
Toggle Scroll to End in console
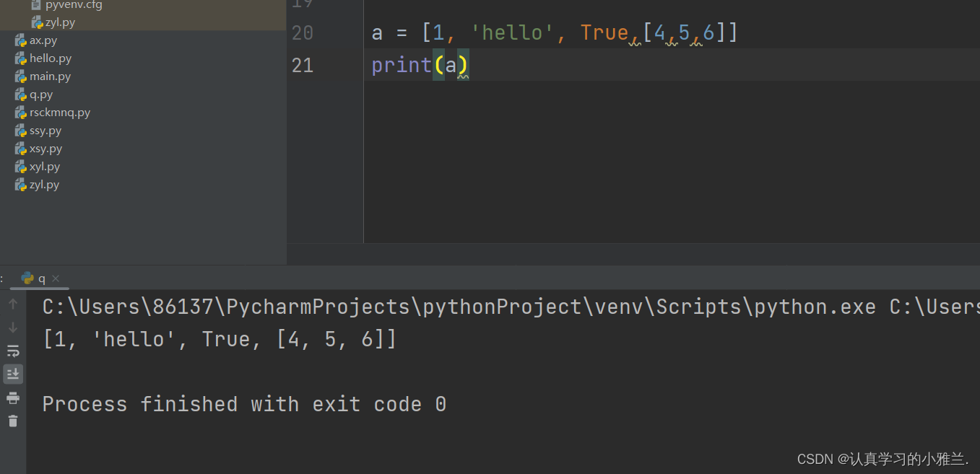tap(13, 374)
